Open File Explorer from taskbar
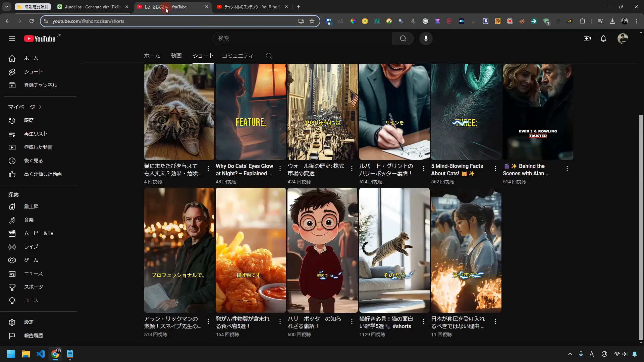Image resolution: width=644 pixels, height=362 pixels. pos(26,354)
